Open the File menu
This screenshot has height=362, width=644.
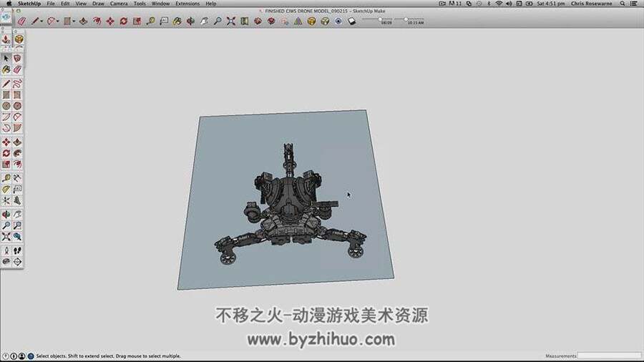click(51, 4)
